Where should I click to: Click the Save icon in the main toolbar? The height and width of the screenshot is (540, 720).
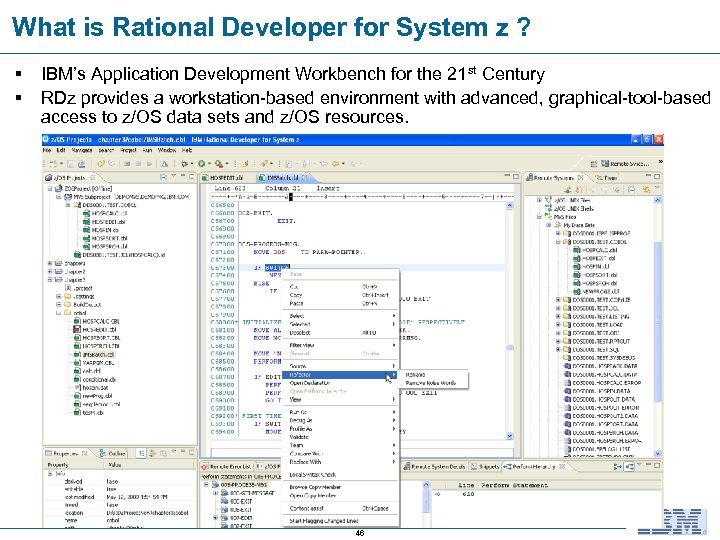coord(70,163)
